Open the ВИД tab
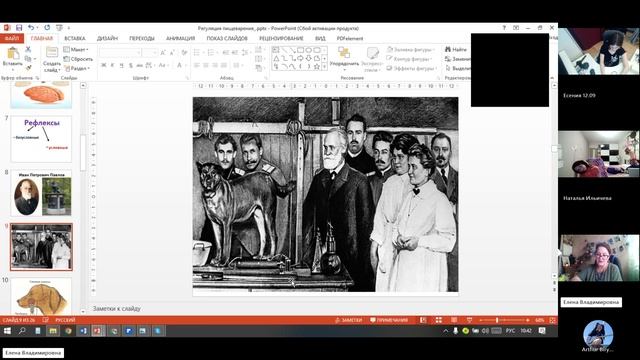The image size is (640, 360). (320, 38)
